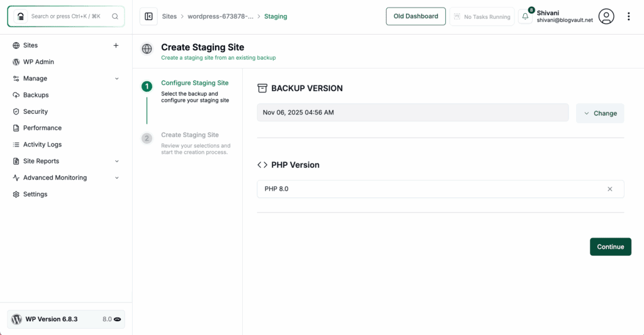Click the gear icon beside Settings

[16, 194]
